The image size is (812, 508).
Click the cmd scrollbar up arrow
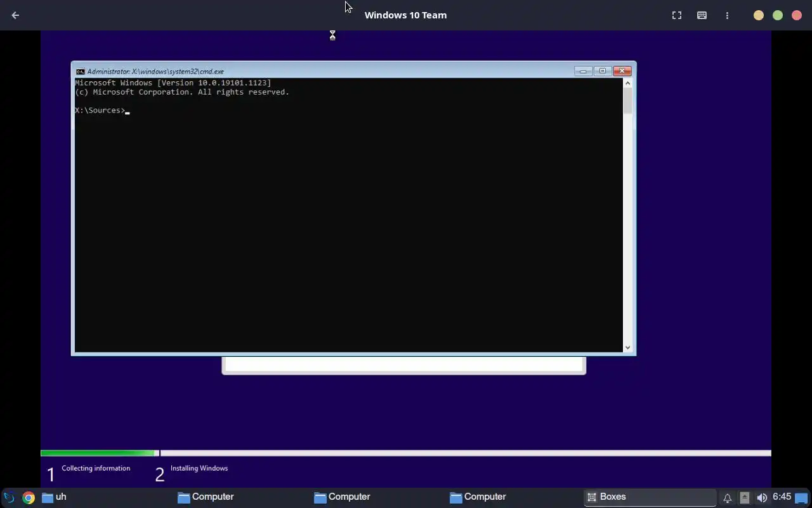(627, 83)
